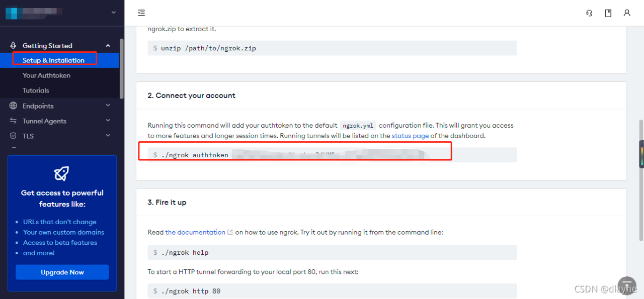The width and height of the screenshot is (644, 299).
Task: Click the sidebar collapse menu icon
Action: [x=141, y=13]
